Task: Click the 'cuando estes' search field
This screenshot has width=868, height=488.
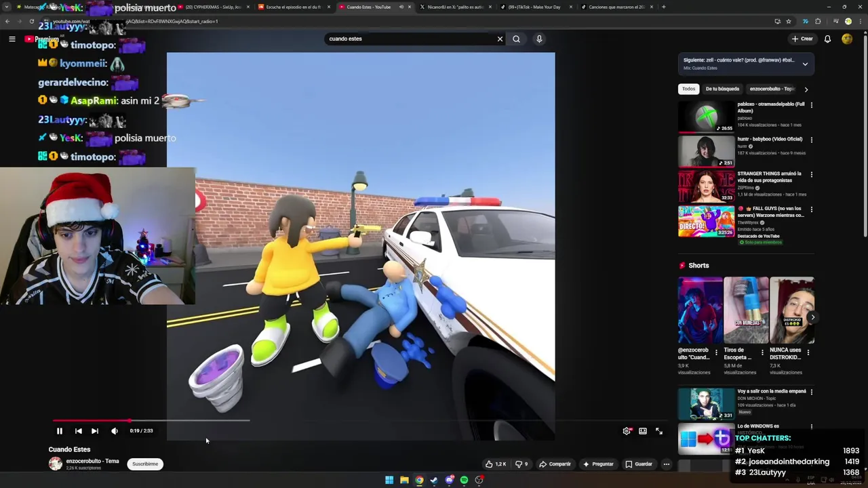Action: [x=410, y=39]
